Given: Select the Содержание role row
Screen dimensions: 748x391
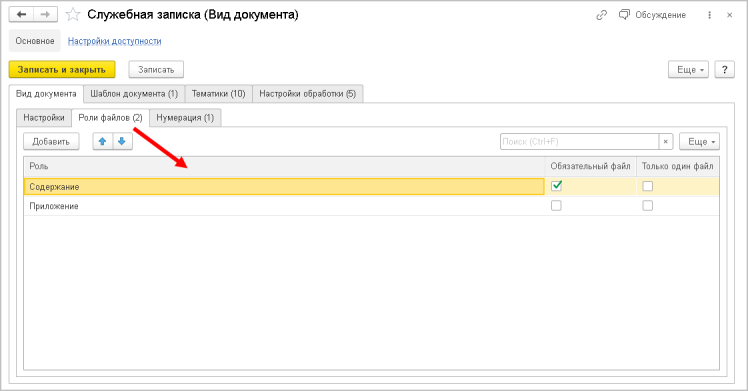Looking at the screenshot, I should (x=284, y=186).
